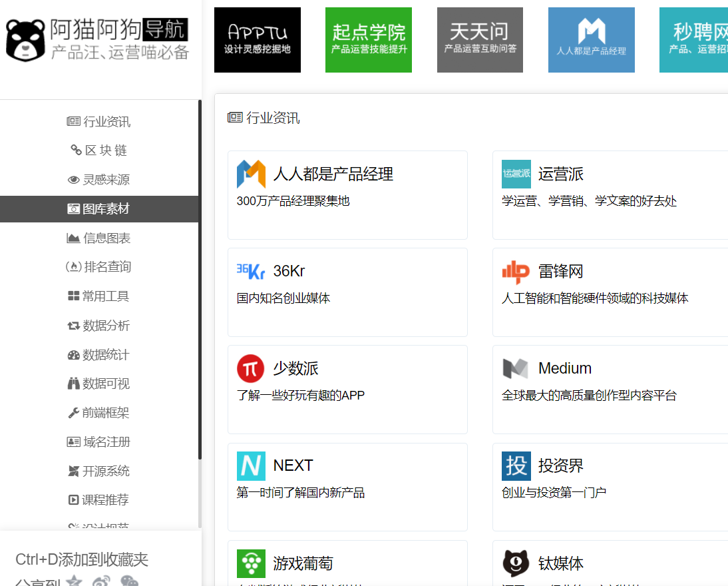
Task: Click the flame icon beside 排名查询
Action: click(x=74, y=267)
